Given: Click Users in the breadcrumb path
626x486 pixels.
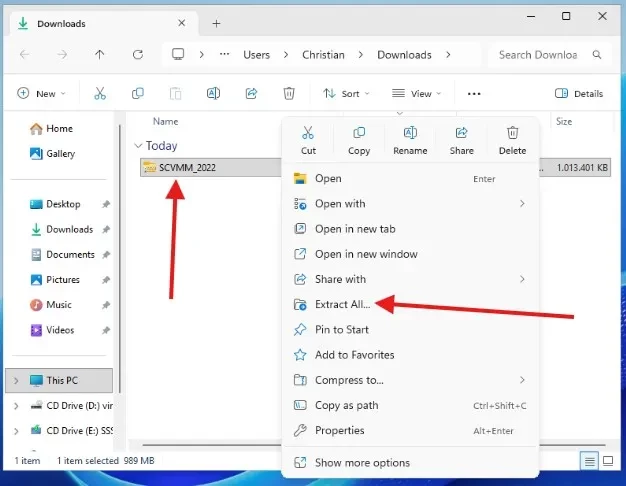Looking at the screenshot, I should (x=256, y=55).
